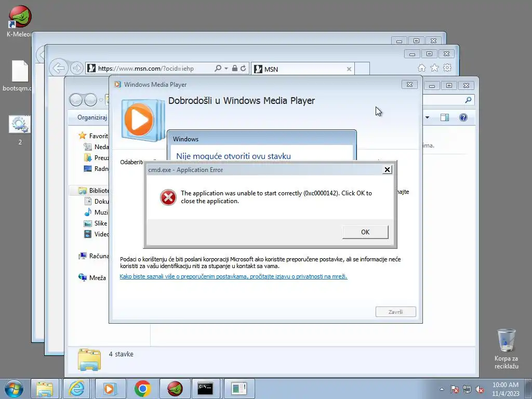Open K-Meleon taskbar icon
Image resolution: width=532 pixels, height=399 pixels.
click(175, 389)
